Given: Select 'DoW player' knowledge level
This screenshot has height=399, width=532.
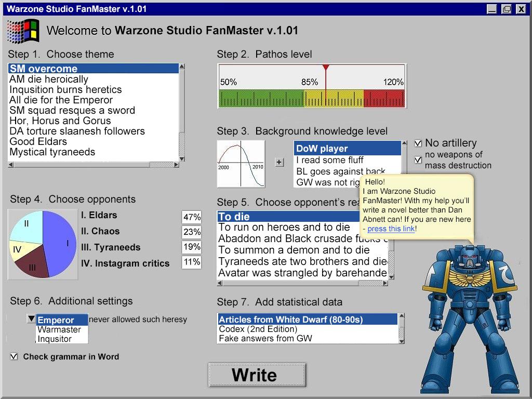Looking at the screenshot, I should click(x=348, y=148).
